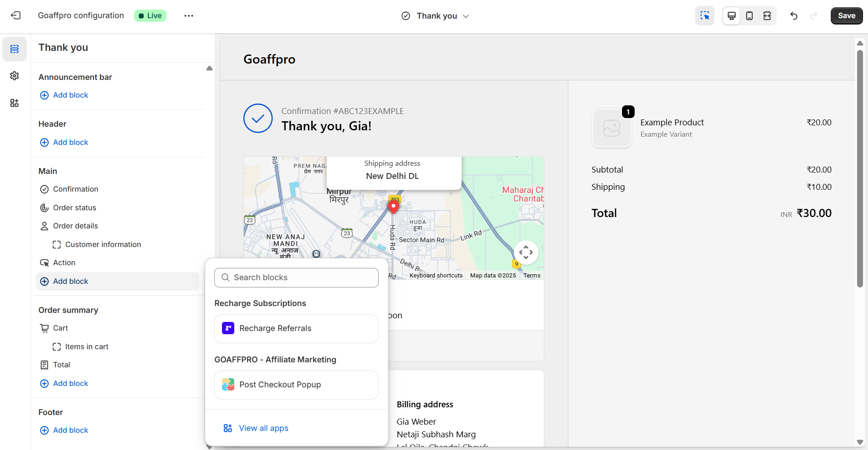Choose the Post Checkout Popup block
Image resolution: width=868 pixels, height=450 pixels.
coord(296,385)
